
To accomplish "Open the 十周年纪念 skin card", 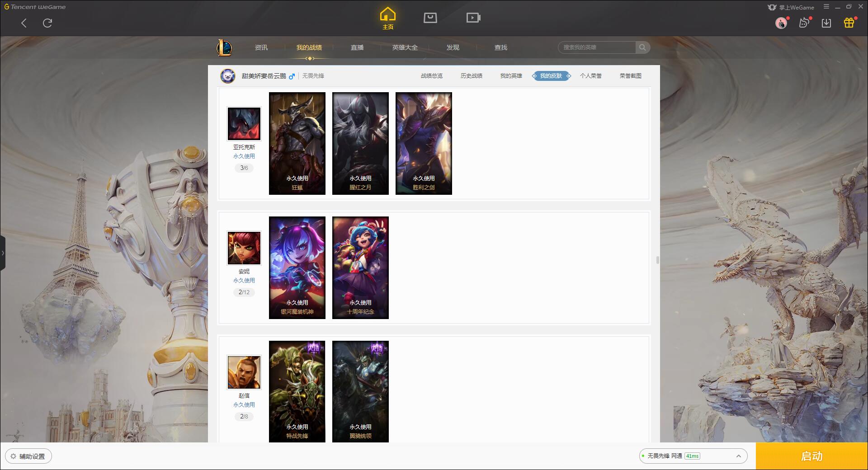I will click(360, 268).
